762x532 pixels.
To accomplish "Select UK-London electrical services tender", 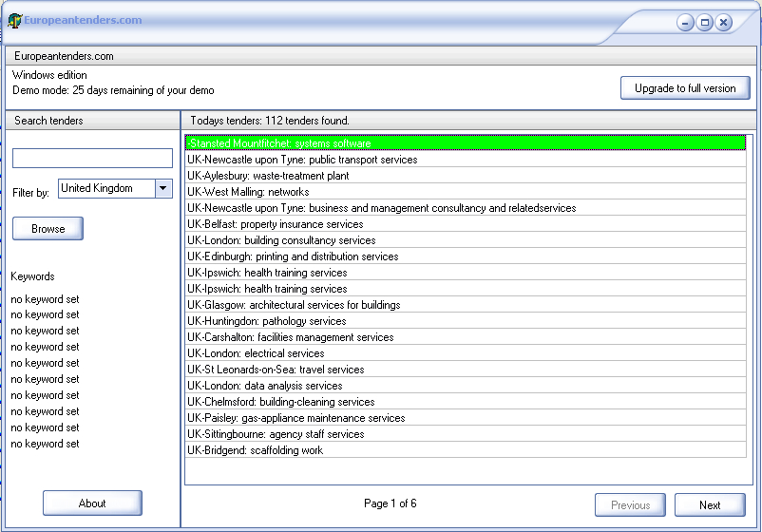I will tap(466, 352).
